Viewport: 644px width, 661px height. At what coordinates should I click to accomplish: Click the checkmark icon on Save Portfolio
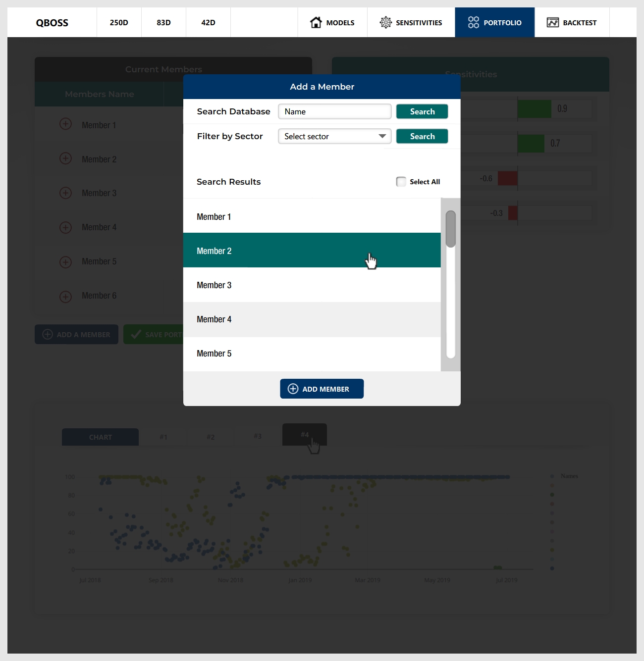[136, 334]
